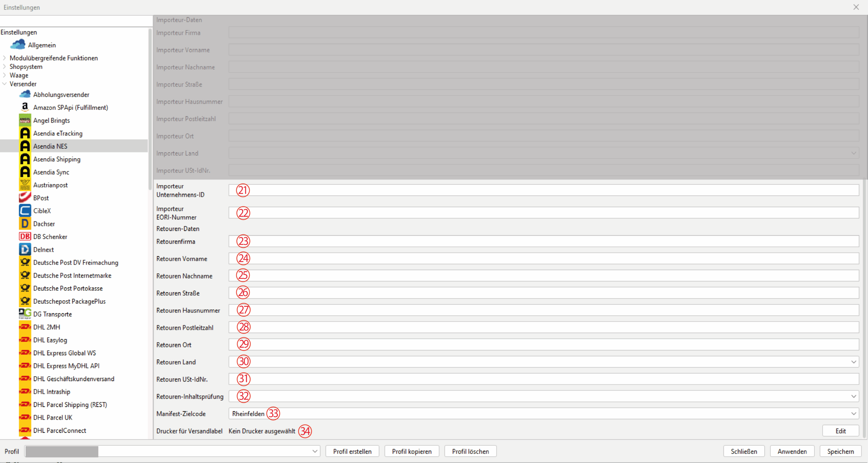Click the Profil löschen button

click(x=470, y=451)
